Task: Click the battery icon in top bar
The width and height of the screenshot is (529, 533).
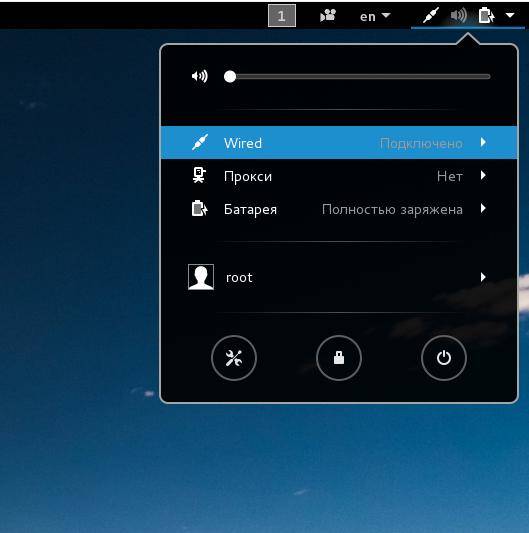Action: (x=486, y=16)
